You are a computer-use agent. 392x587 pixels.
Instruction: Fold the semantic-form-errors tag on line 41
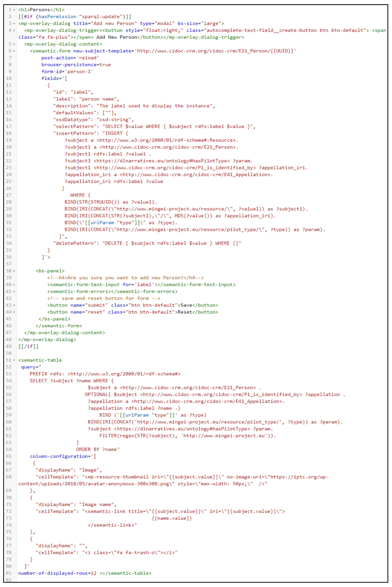click(x=14, y=292)
